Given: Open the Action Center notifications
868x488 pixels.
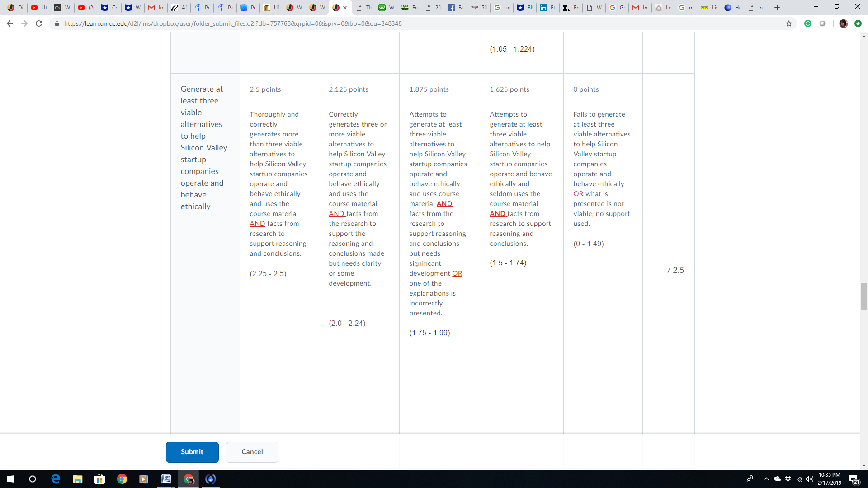Looking at the screenshot, I should 854,479.
